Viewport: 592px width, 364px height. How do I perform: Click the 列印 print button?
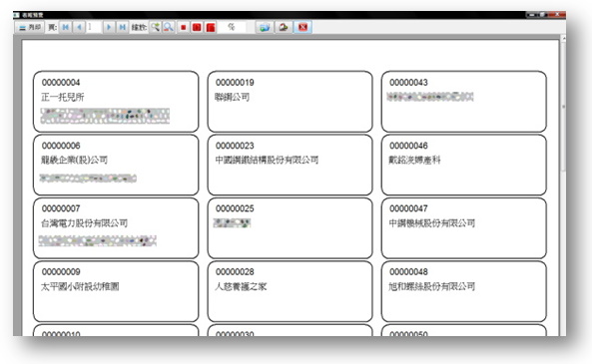30,27
